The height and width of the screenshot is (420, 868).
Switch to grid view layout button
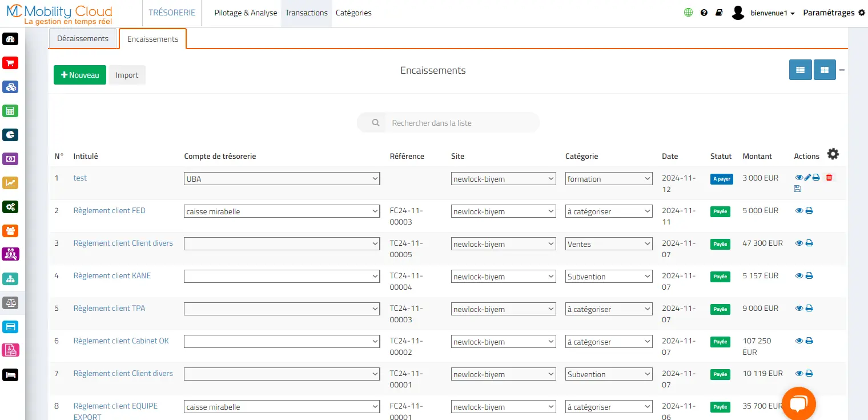(825, 70)
